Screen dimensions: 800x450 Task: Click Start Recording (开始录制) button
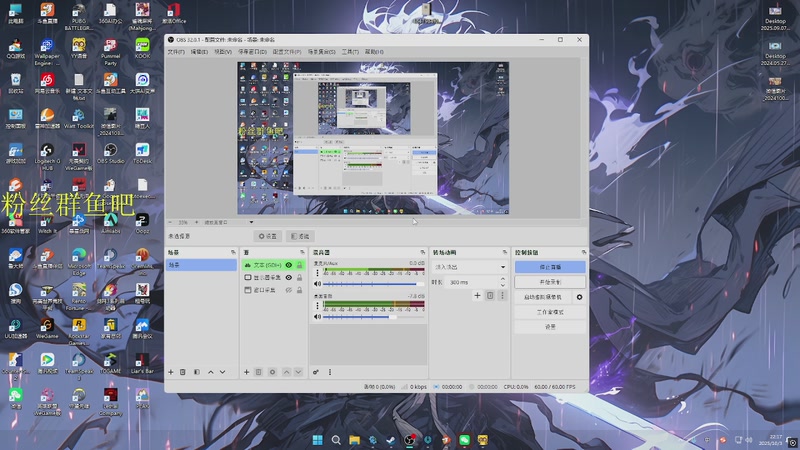(x=550, y=282)
